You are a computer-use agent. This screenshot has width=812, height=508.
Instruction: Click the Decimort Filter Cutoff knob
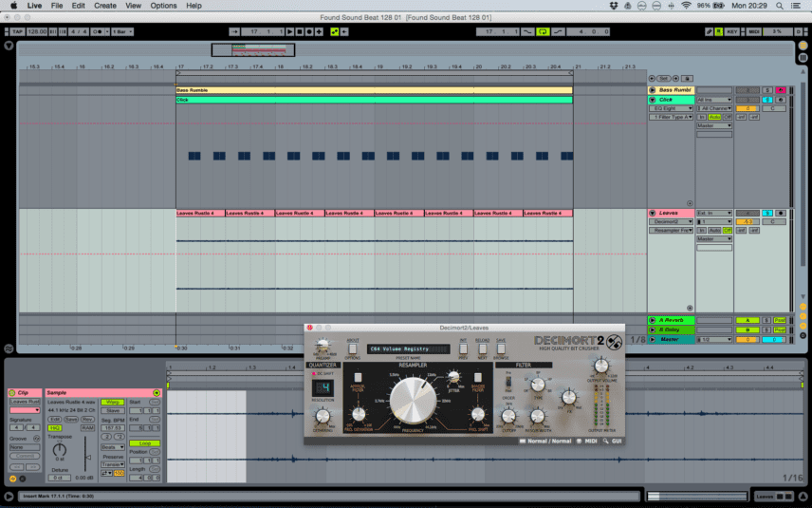coord(508,416)
